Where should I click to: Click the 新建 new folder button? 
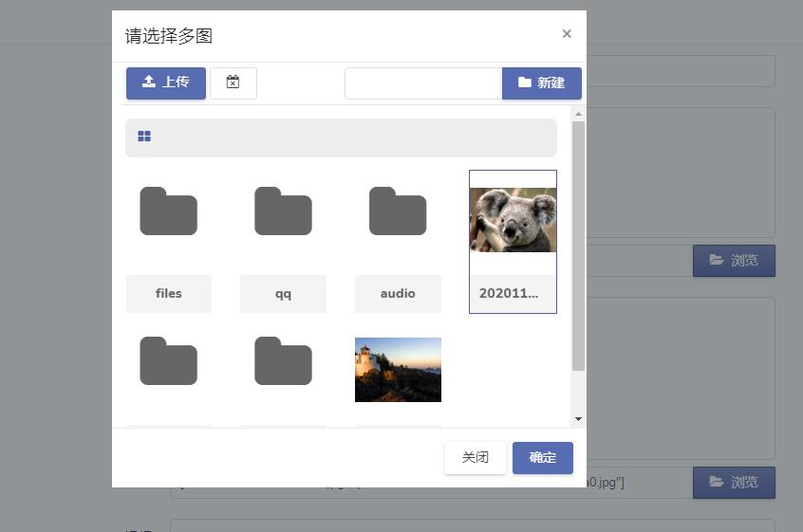(x=542, y=83)
